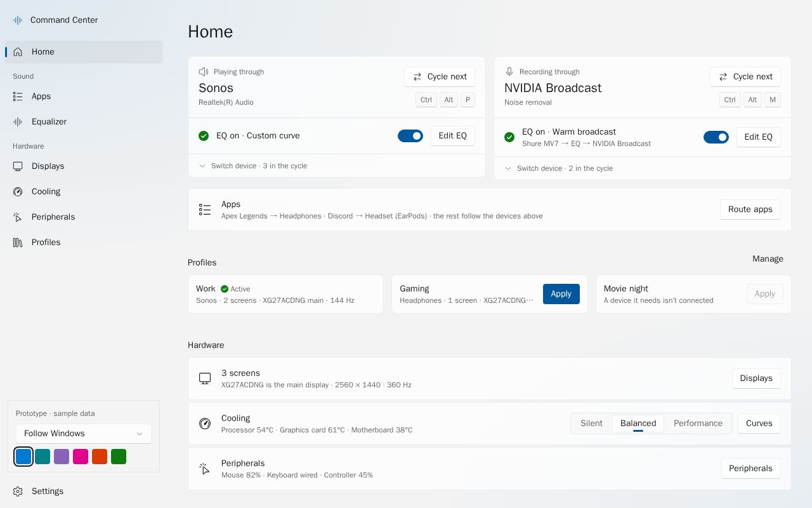The width and height of the screenshot is (812, 508).
Task: Click the gauge icon in Cooling hardware row
Action: click(205, 424)
